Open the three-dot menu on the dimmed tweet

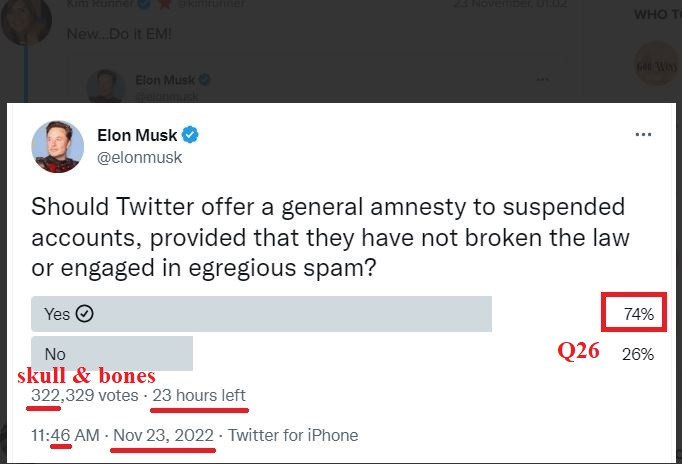coord(543,80)
